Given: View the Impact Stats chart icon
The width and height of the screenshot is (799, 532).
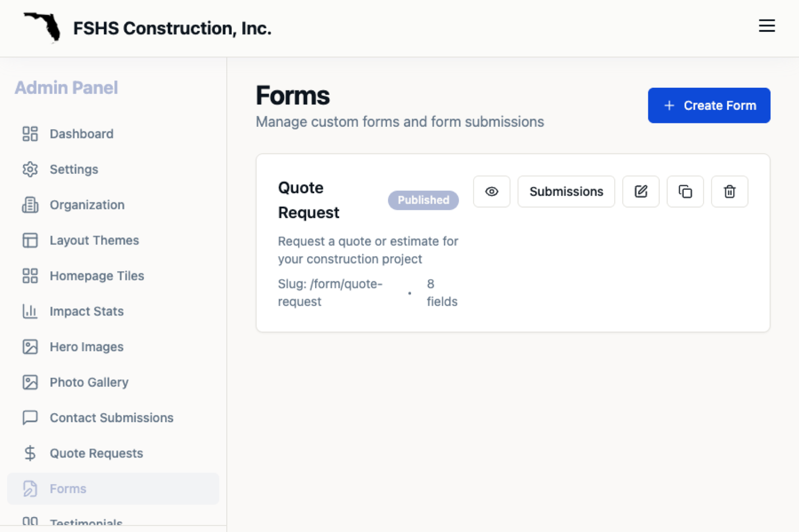Looking at the screenshot, I should [30, 311].
